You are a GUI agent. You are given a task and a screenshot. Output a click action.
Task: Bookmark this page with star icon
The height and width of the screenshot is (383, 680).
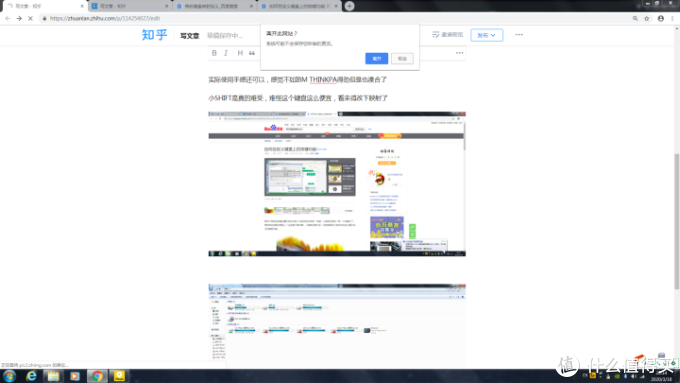647,18
